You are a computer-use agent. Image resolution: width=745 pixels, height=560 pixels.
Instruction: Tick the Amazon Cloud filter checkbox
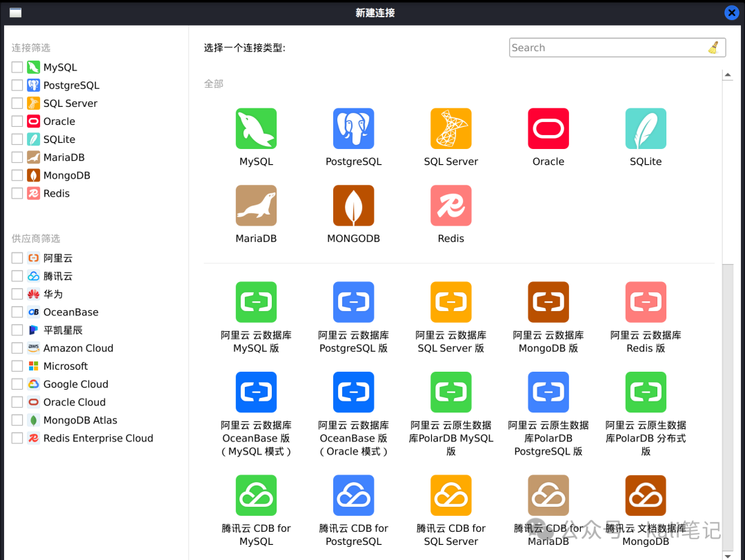[x=17, y=349]
